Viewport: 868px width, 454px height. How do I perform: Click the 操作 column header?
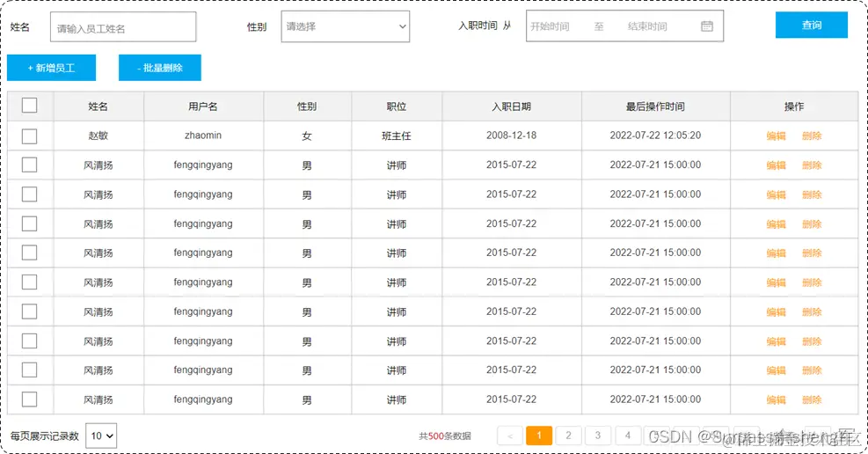click(x=794, y=106)
